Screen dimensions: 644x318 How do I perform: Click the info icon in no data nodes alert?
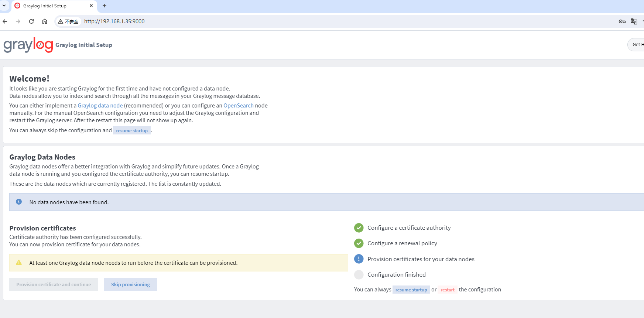[x=19, y=202]
